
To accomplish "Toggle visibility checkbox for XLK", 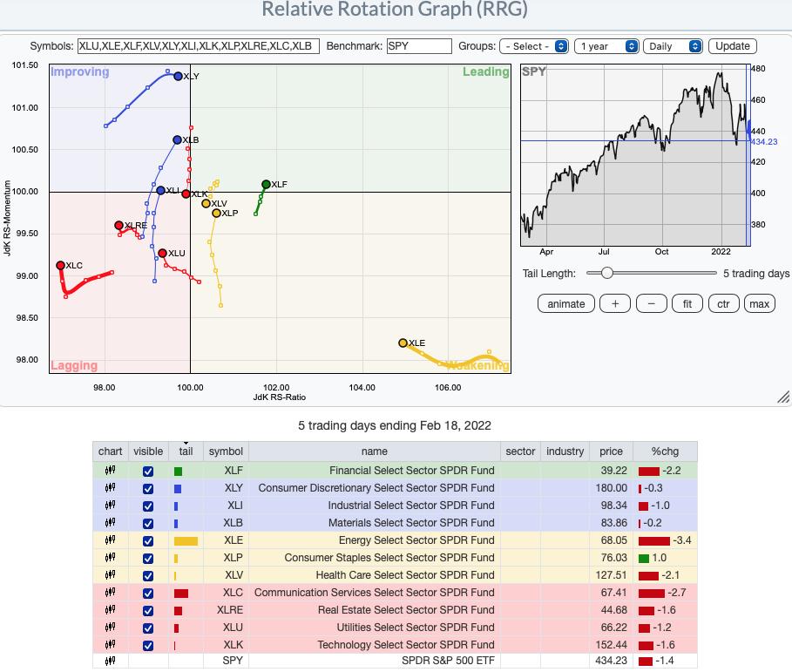I will [x=147, y=645].
